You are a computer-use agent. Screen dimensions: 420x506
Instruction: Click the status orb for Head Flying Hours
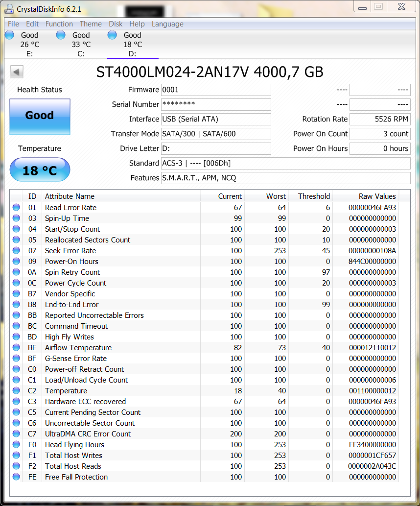point(16,444)
